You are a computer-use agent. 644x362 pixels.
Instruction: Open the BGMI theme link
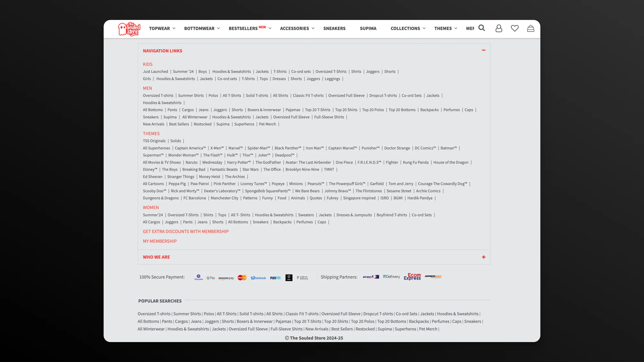(x=398, y=198)
